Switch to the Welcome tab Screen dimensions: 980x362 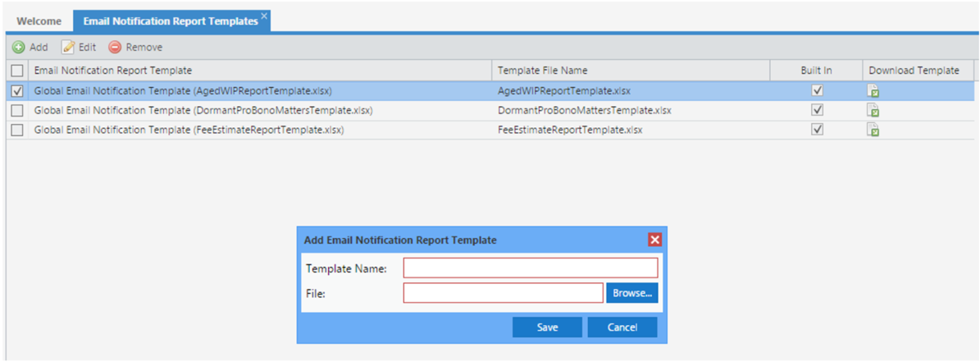39,21
